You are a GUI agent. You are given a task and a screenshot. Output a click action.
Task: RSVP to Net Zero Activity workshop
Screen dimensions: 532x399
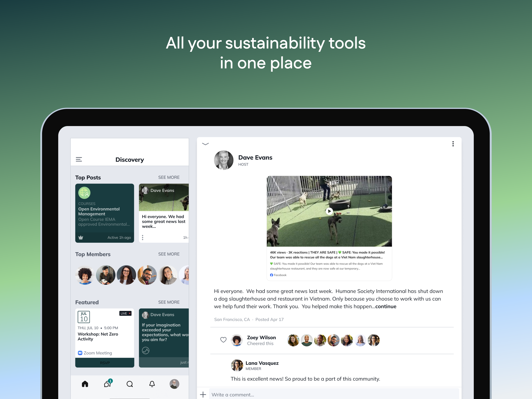click(x=105, y=363)
